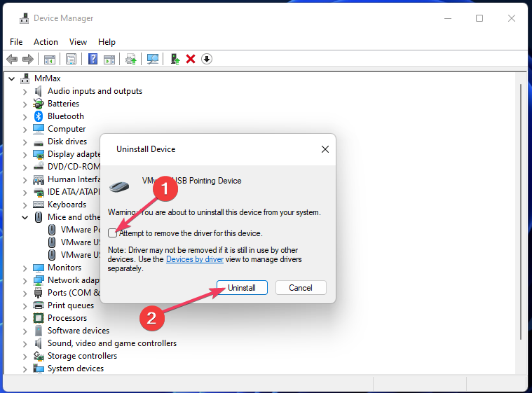Click the blue Help question-mark icon

point(93,60)
